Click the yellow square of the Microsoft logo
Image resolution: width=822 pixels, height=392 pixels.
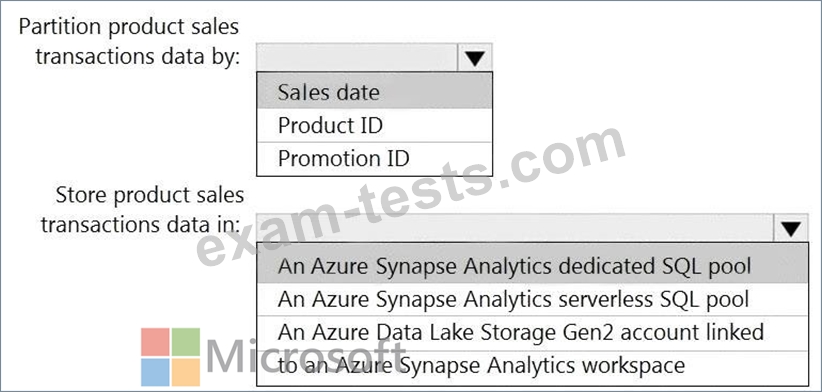(x=186, y=372)
